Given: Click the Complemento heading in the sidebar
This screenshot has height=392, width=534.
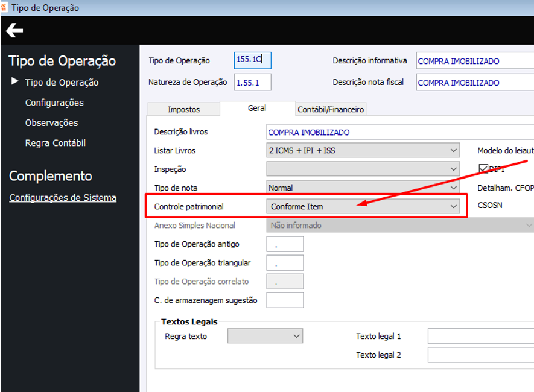Looking at the screenshot, I should [51, 176].
